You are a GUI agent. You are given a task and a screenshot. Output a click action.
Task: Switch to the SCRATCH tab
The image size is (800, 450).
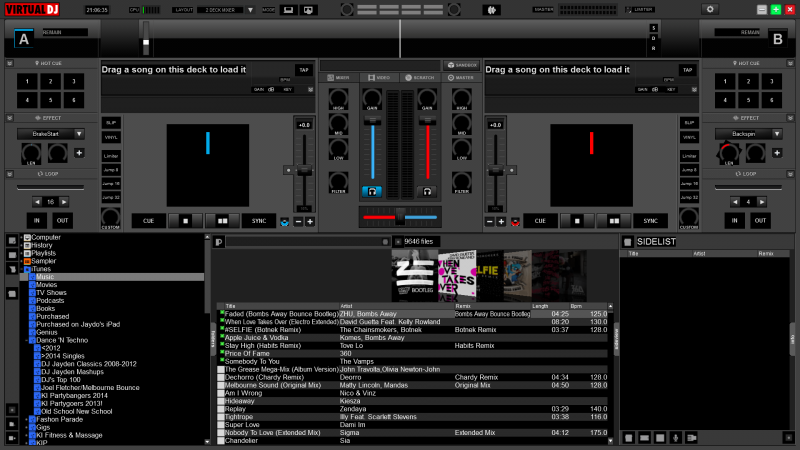[420, 78]
